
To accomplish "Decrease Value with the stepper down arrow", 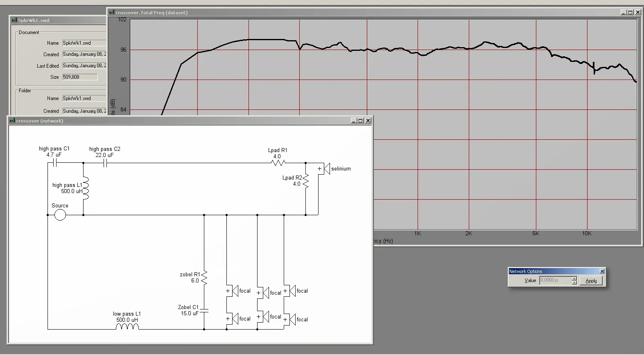I will click(x=574, y=283).
